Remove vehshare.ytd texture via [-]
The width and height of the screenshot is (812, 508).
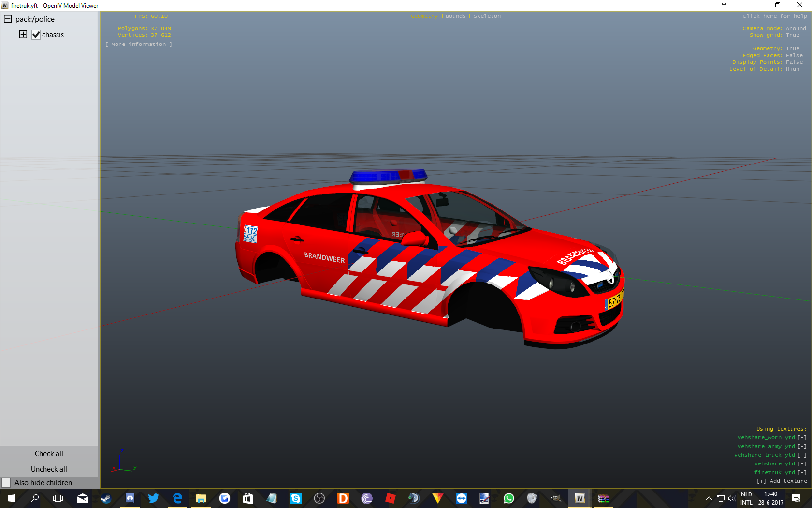tap(802, 464)
